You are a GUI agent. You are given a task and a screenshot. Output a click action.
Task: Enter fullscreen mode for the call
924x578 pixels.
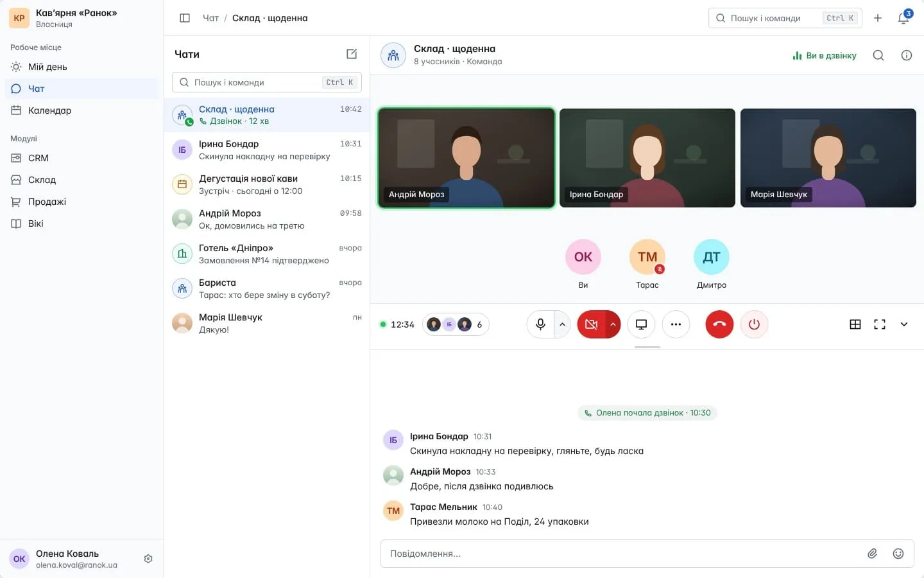point(880,324)
